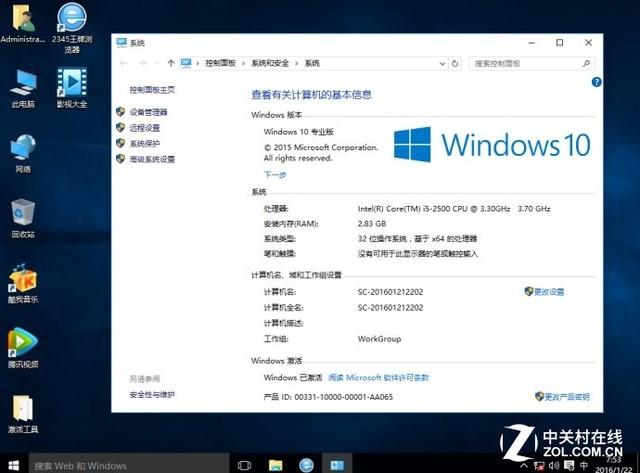This screenshot has height=473, width=640.
Task: Select the 系统 breadcrumb item
Action: [312, 63]
